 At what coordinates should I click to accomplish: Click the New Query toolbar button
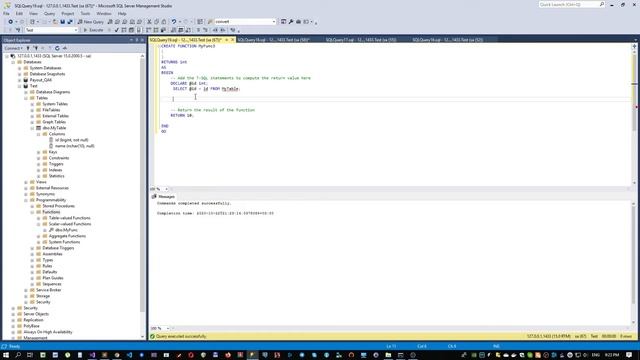pyautogui.click(x=91, y=22)
